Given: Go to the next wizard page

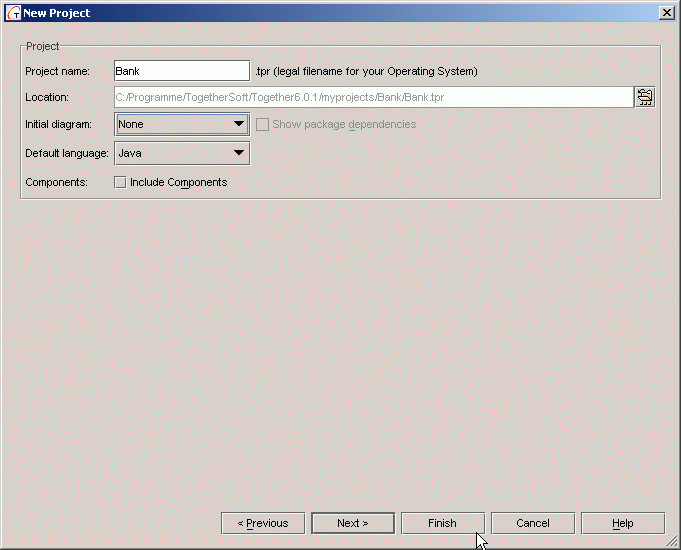Looking at the screenshot, I should pos(352,523).
